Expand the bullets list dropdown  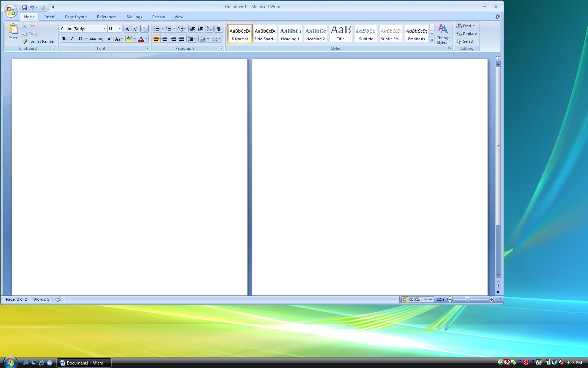pyautogui.click(x=162, y=29)
